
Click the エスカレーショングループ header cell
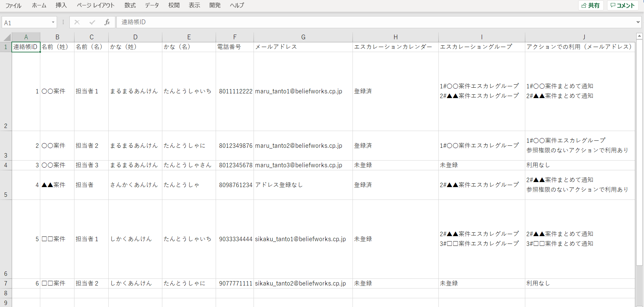pyautogui.click(x=482, y=47)
